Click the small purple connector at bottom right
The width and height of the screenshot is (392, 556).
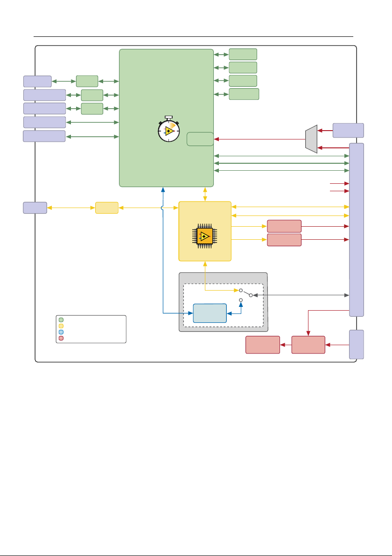point(357,344)
